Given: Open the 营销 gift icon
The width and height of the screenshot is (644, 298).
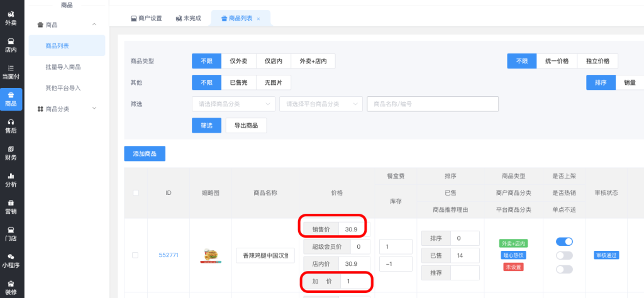Looking at the screenshot, I should coord(11,207).
